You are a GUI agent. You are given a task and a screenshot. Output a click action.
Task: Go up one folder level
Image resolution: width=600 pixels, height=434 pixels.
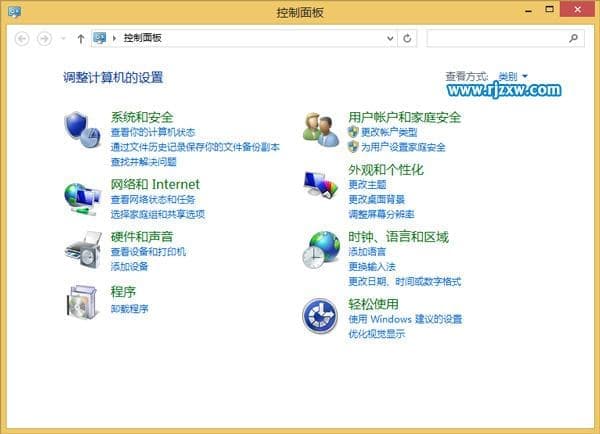point(80,39)
